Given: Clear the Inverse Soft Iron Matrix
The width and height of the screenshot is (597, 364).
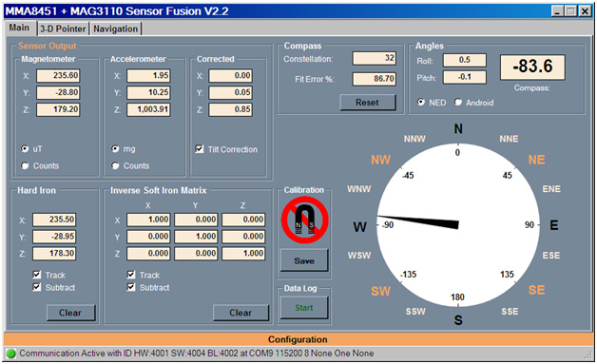Looking at the screenshot, I should [241, 313].
